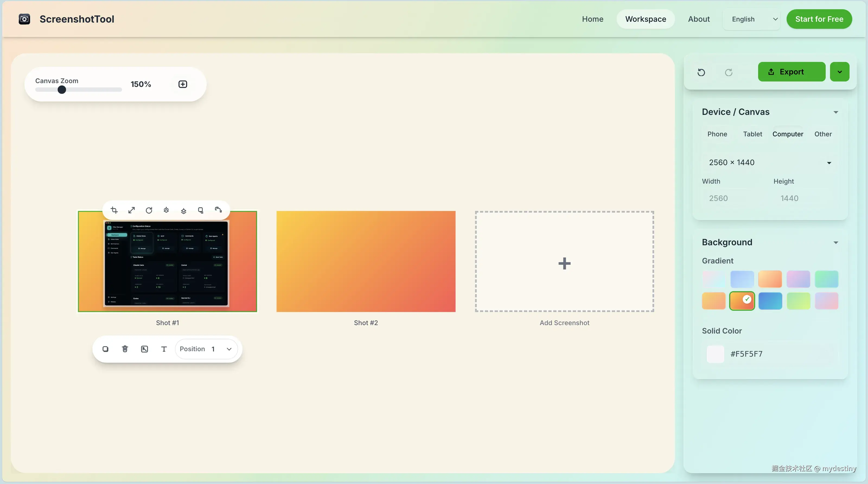Select the blue gradient swatch in bottom row
Viewport: 868px width, 484px height.
point(770,300)
